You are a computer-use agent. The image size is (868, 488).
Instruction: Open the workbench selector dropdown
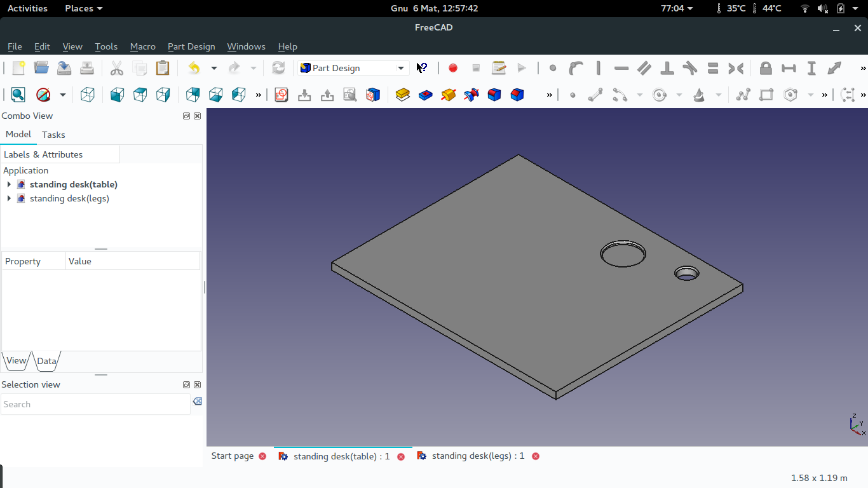(x=400, y=67)
